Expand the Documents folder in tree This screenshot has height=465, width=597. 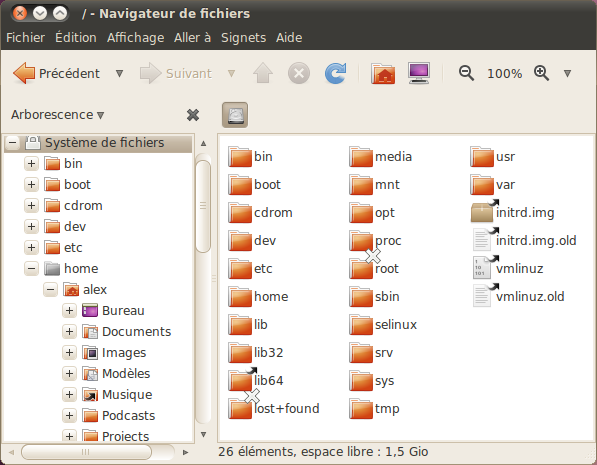point(69,331)
